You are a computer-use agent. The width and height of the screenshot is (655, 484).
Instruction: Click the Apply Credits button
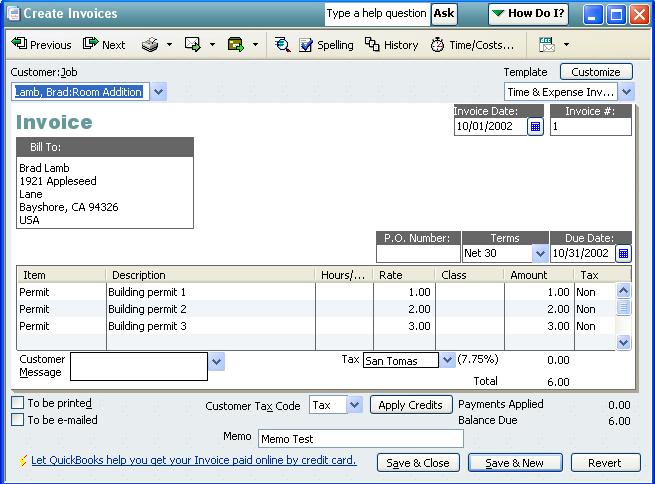click(411, 405)
